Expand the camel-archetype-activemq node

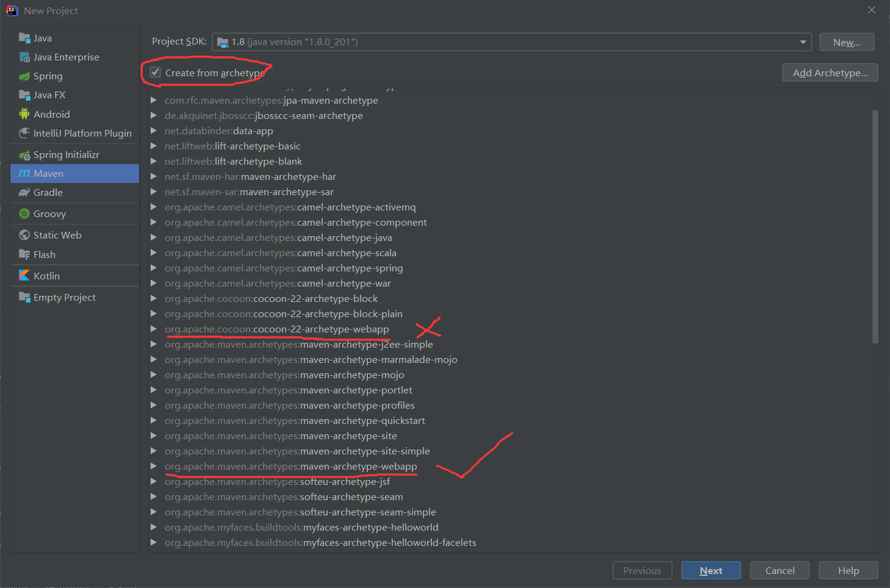pyautogui.click(x=154, y=207)
